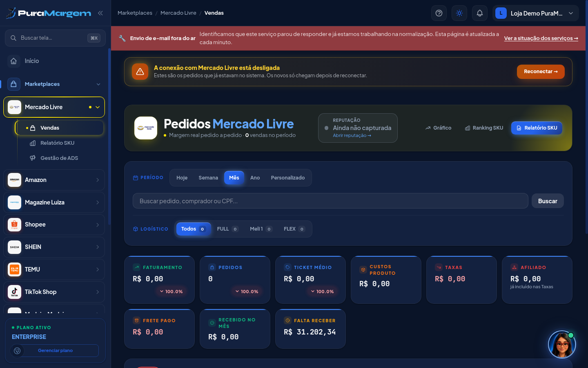Open the assistant avatar chat bubble
588x368 pixels.
(x=562, y=345)
